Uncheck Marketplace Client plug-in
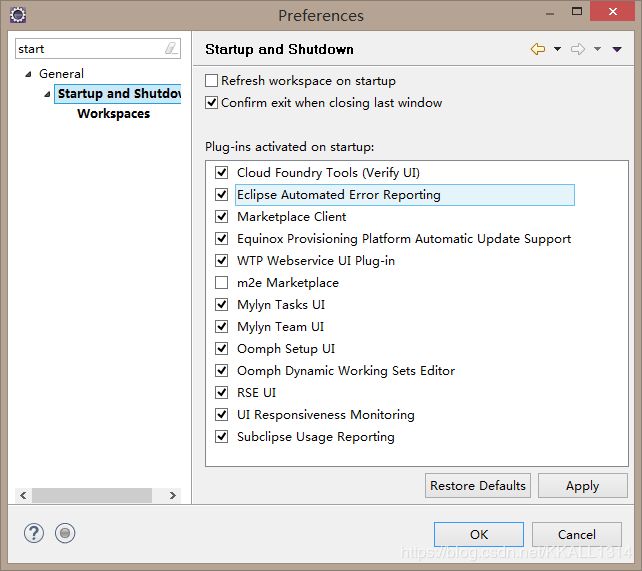The width and height of the screenshot is (642, 571). point(222,217)
